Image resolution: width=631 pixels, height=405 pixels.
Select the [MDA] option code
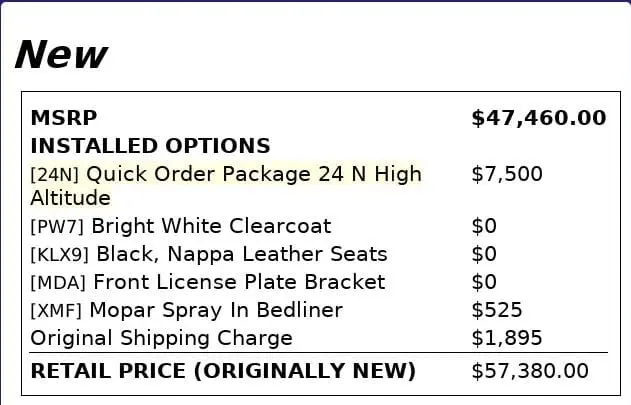coord(59,283)
